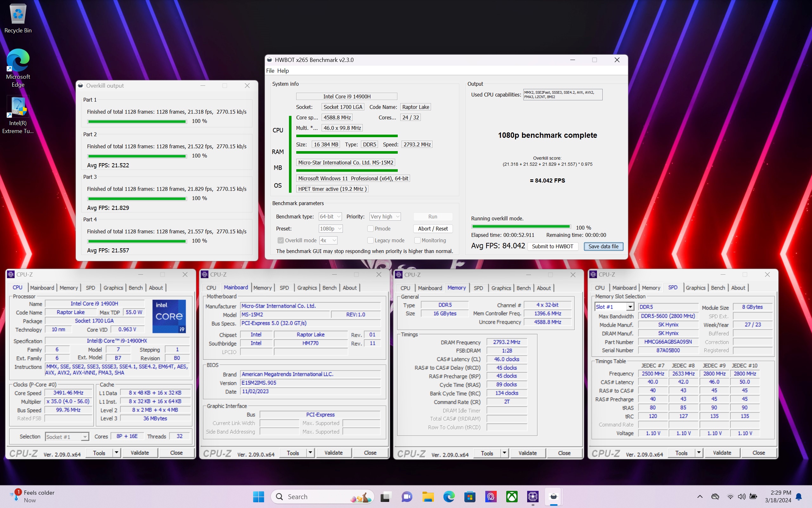812x508 pixels.
Task: Click the HWBOT x265 title bar icon
Action: (x=269, y=60)
